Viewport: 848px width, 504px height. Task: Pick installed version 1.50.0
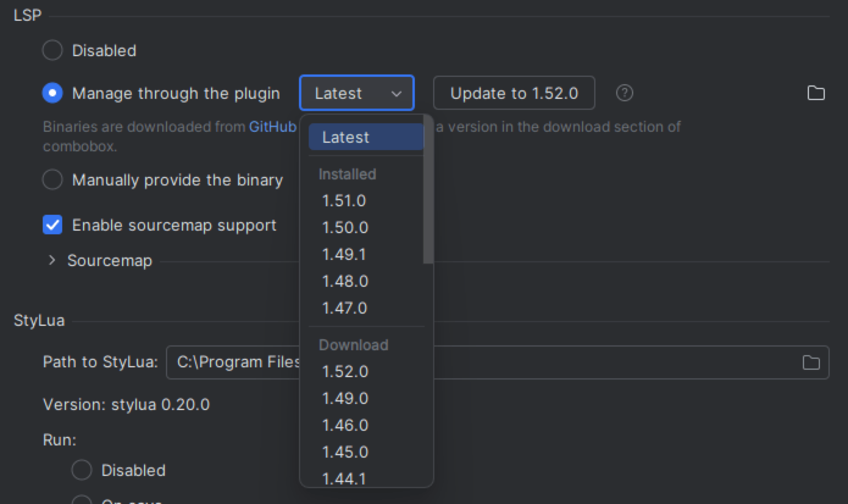click(x=345, y=228)
